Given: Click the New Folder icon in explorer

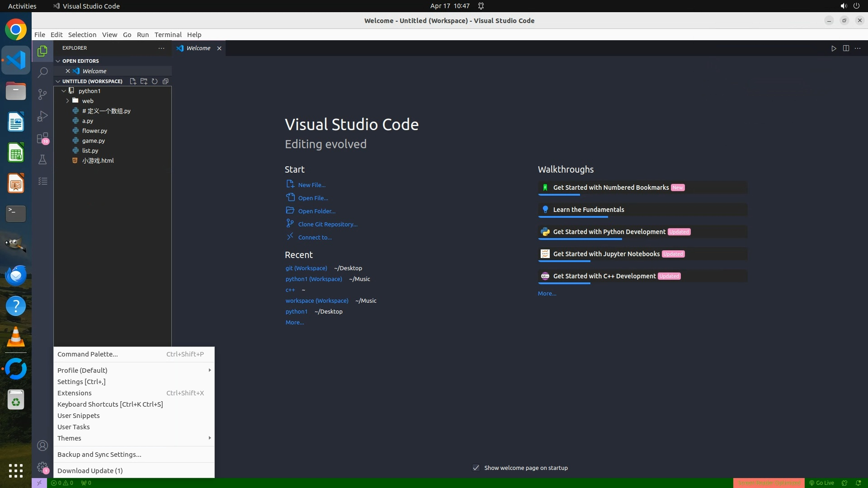Looking at the screenshot, I should click(x=144, y=81).
